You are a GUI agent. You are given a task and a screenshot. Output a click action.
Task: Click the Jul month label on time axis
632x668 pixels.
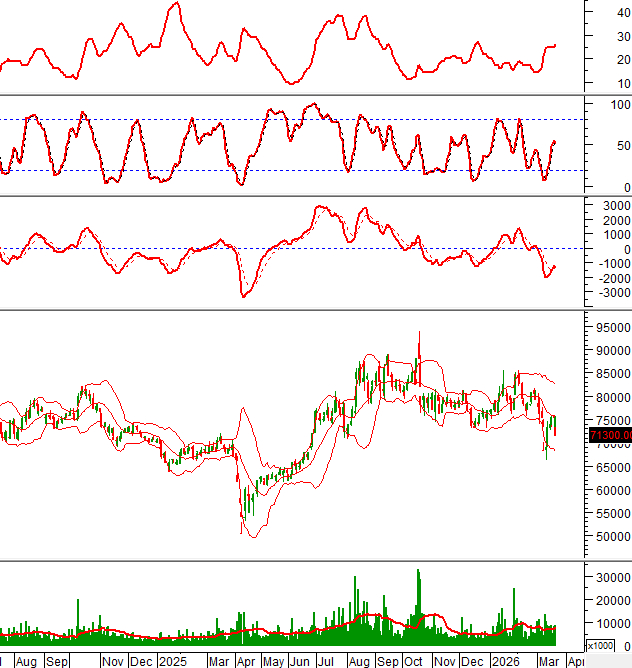point(326,661)
